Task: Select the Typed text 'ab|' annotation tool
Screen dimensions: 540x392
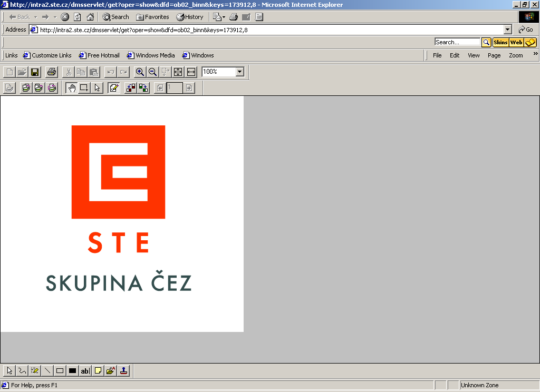Action: tap(85, 371)
